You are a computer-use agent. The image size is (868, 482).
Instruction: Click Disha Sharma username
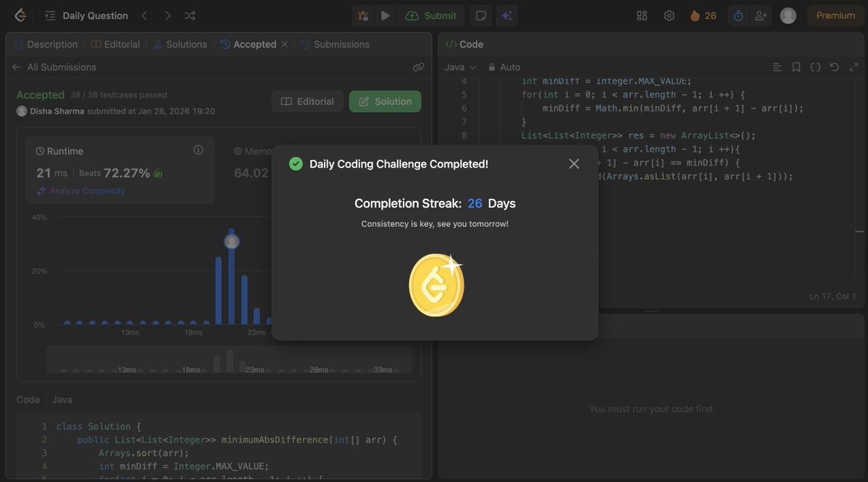(x=57, y=111)
